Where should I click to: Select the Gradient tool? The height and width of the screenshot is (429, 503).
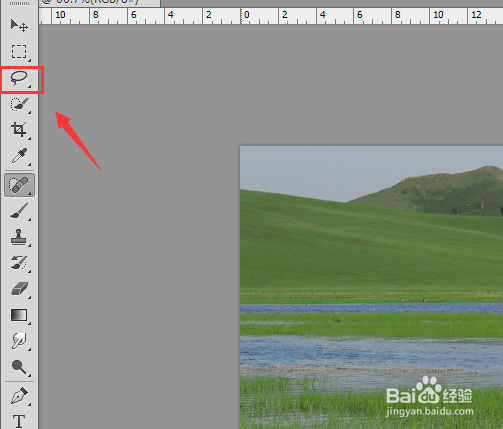coord(19,315)
